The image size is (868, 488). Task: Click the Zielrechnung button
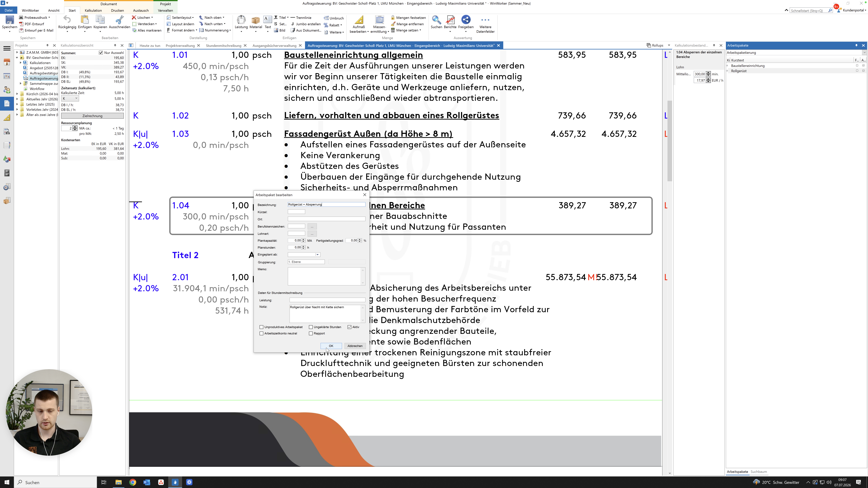(92, 116)
